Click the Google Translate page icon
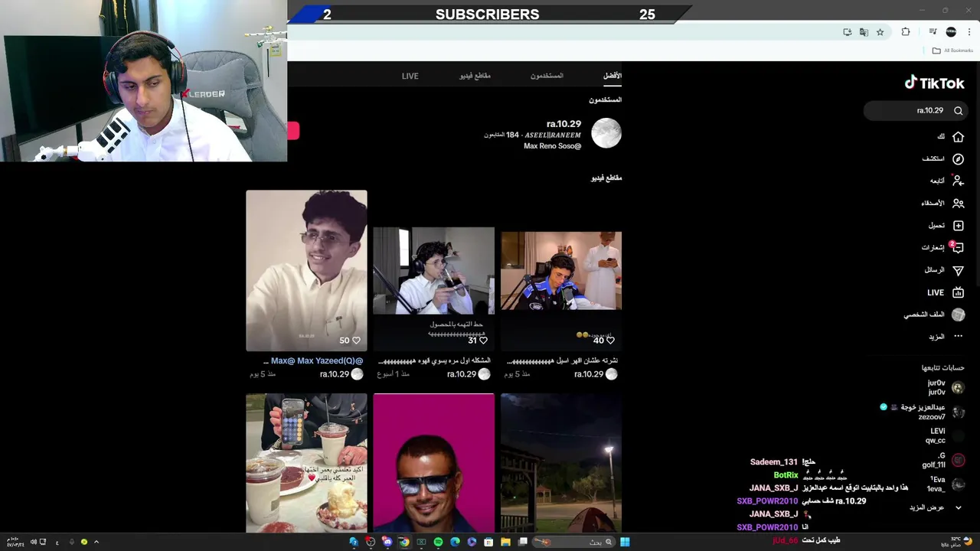Viewport: 980px width, 551px height. (x=864, y=32)
